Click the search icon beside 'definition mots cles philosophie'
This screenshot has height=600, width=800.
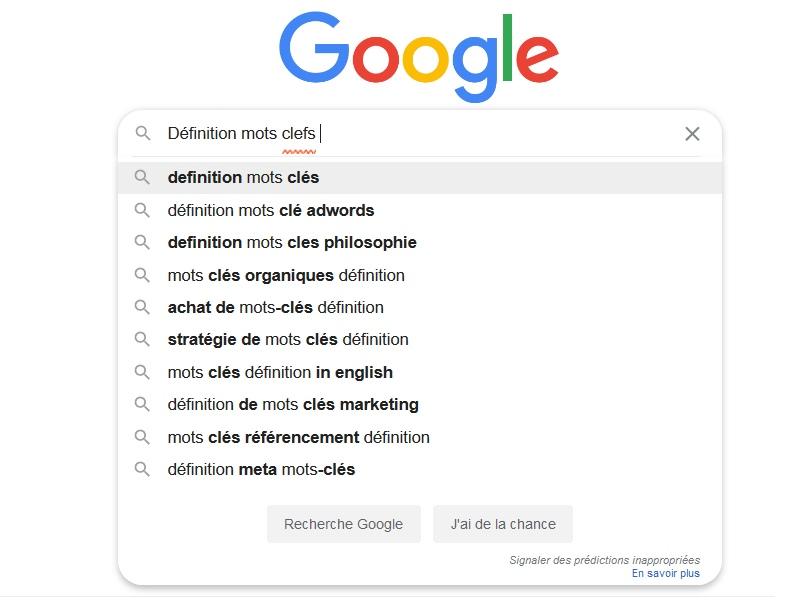click(142, 242)
